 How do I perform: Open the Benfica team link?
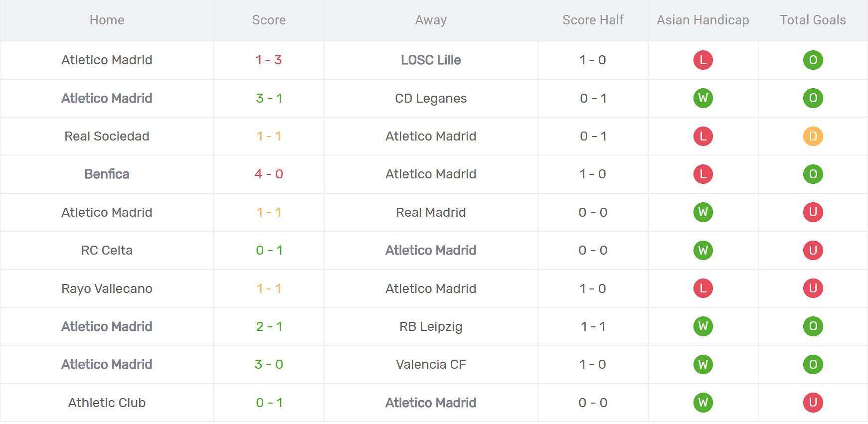107,174
